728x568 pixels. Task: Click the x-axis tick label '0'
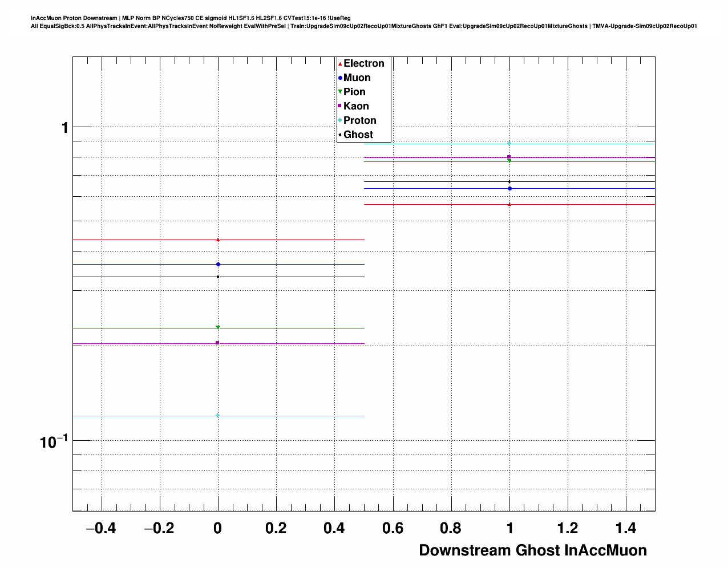pyautogui.click(x=218, y=529)
